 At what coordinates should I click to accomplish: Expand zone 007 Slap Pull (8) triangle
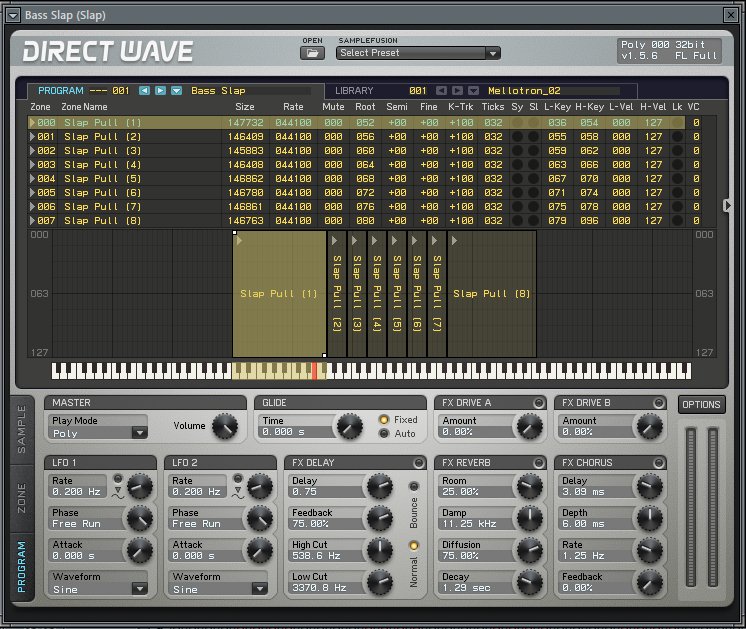point(32,220)
